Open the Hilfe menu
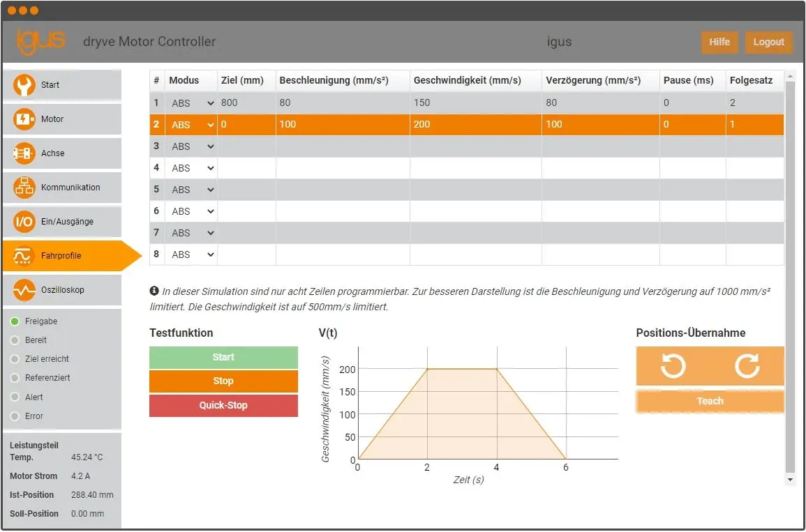 (719, 42)
